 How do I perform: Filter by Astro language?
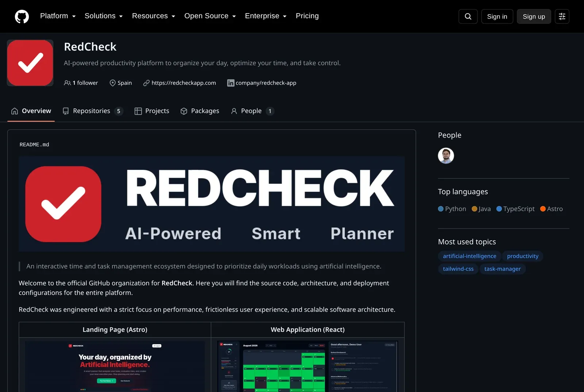[x=552, y=209]
